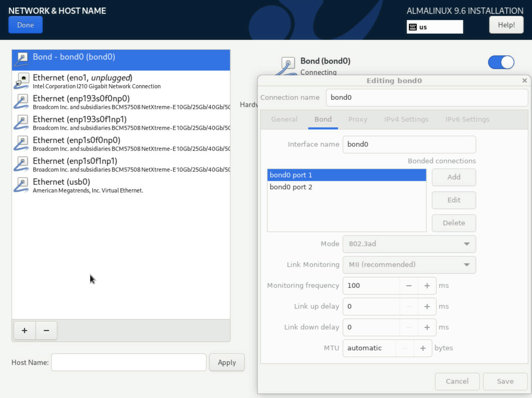This screenshot has width=532, height=398.
Task: Decrease Monitoring frequency with minus
Action: [x=409, y=286]
